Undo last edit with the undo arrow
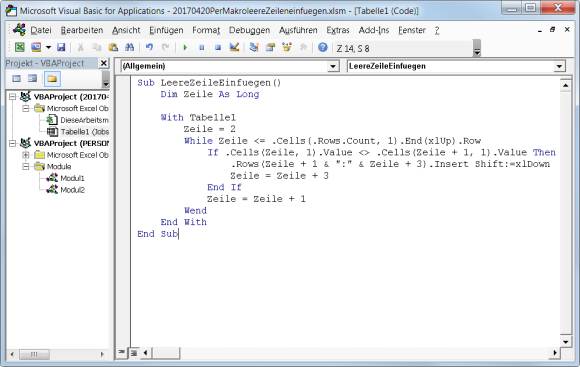The width and height of the screenshot is (580, 367). click(149, 47)
